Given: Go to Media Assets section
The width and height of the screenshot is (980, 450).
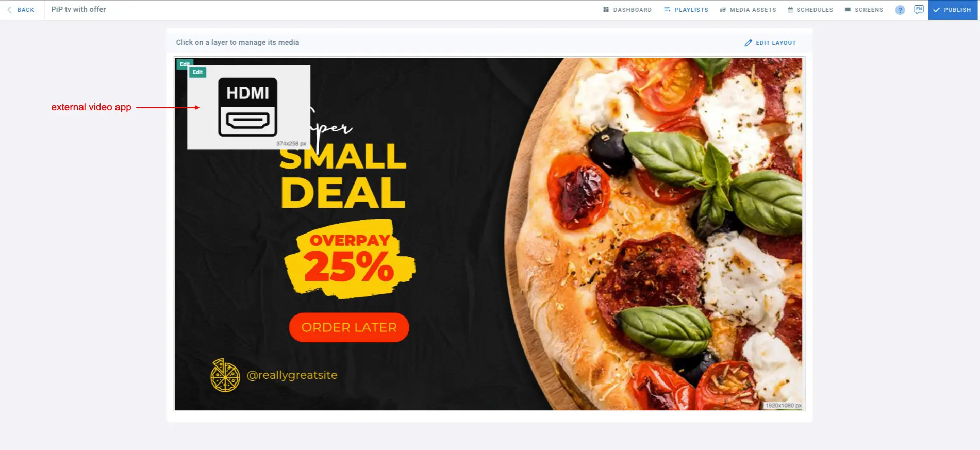Looking at the screenshot, I should point(748,10).
